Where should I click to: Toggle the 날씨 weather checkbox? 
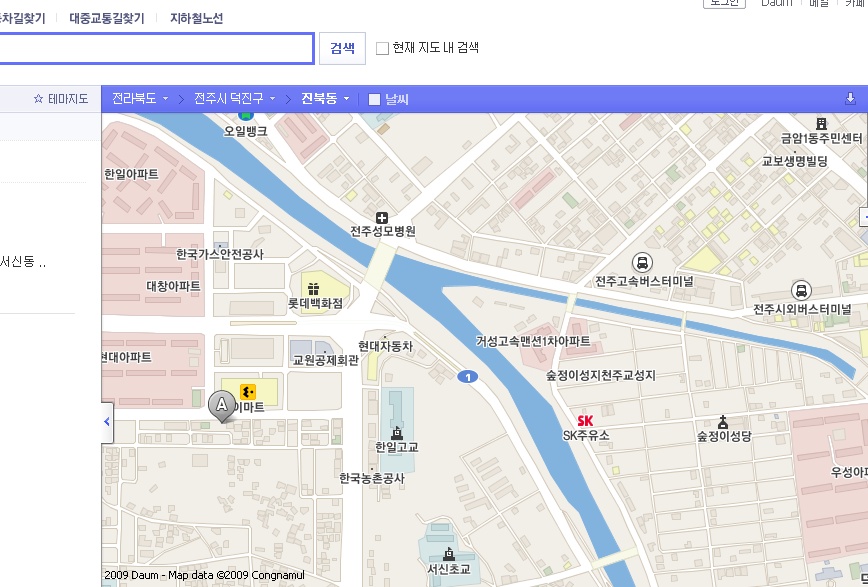[375, 99]
